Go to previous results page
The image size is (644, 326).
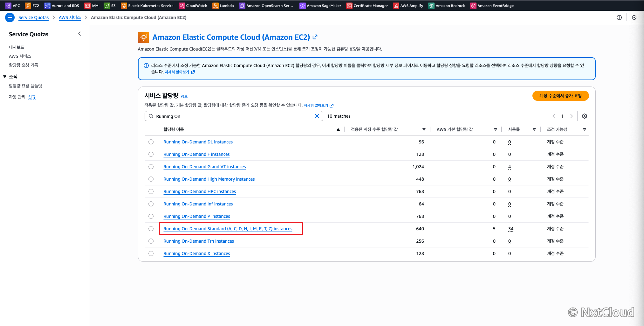pyautogui.click(x=553, y=116)
